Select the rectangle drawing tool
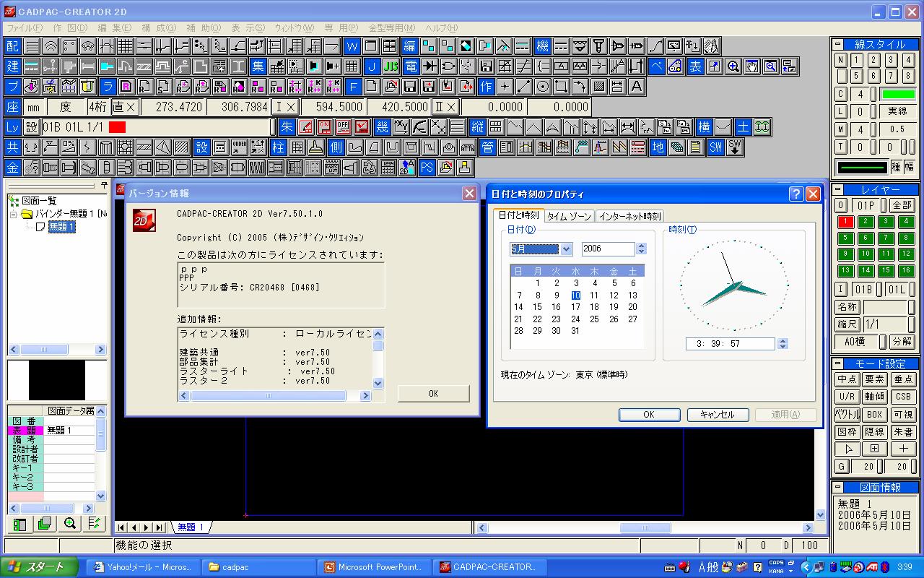The height and width of the screenshot is (578, 924). click(561, 87)
